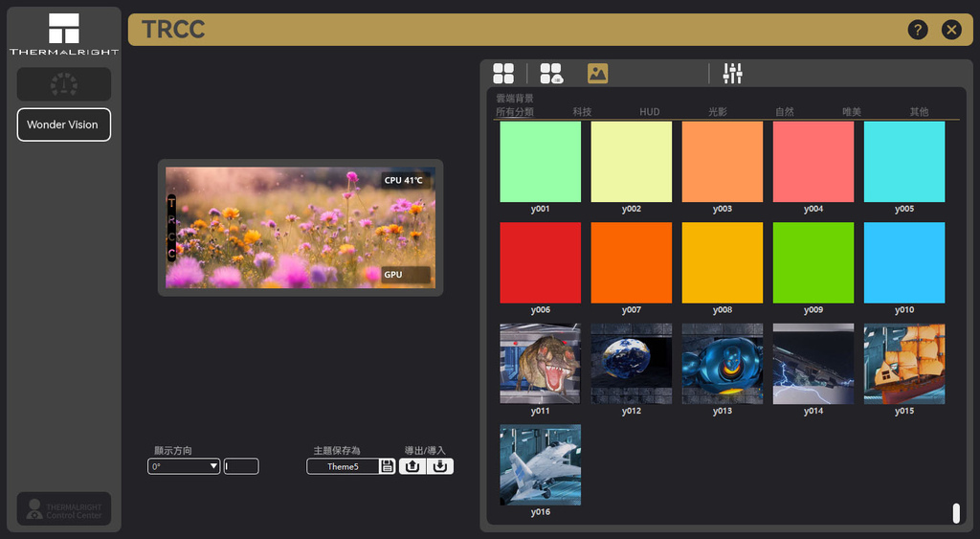Viewport: 980px width, 539px height.
Task: Click the import theme download icon
Action: 439,466
